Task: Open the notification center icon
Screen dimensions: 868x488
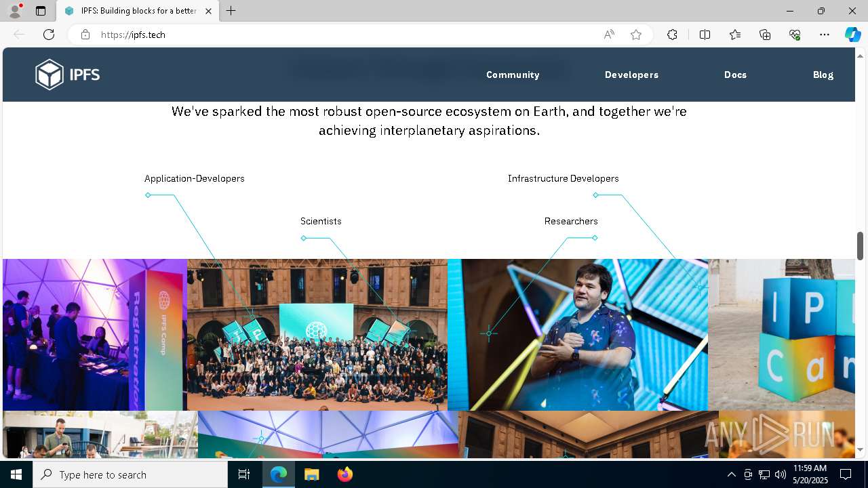Action: coord(846,474)
